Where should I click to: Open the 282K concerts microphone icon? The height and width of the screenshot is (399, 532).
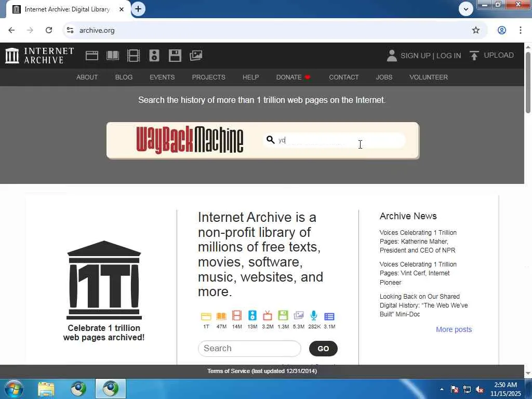[314, 315]
